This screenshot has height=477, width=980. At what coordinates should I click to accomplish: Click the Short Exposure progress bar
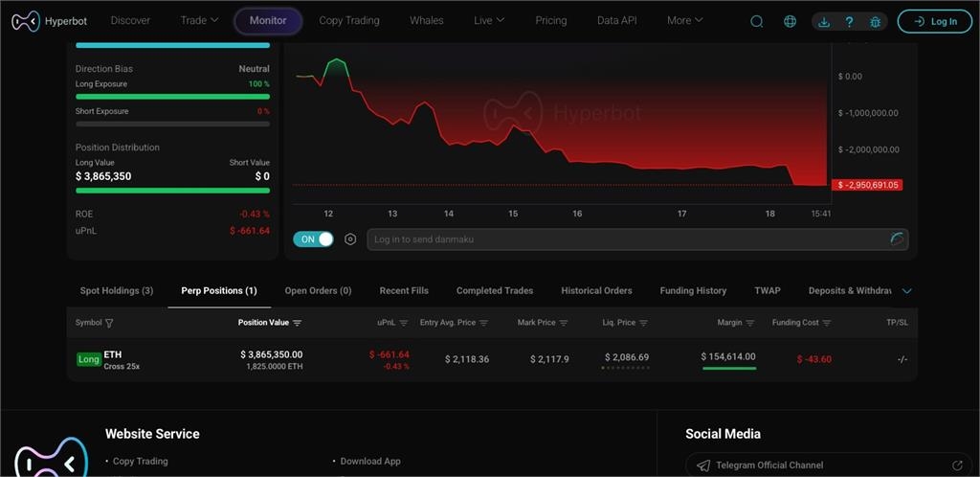pos(172,124)
